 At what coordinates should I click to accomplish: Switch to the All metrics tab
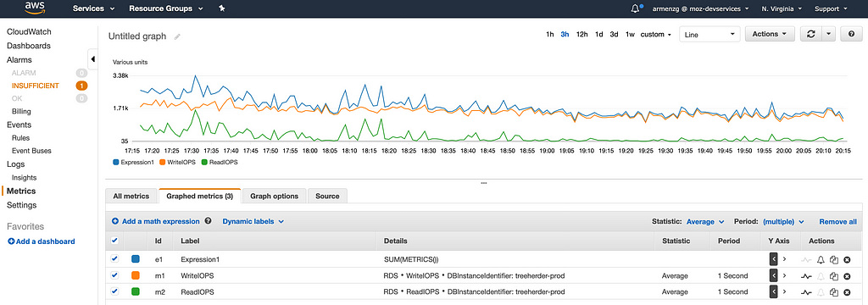pos(131,196)
